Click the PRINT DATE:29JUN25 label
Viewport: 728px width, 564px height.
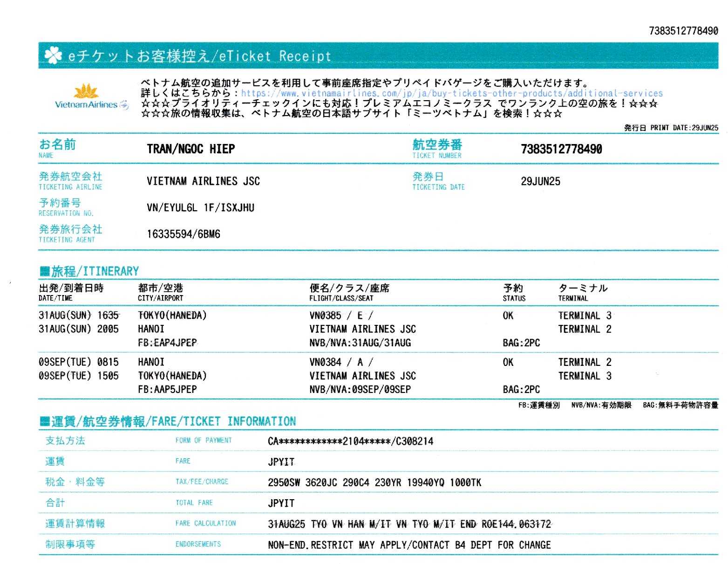click(671, 128)
